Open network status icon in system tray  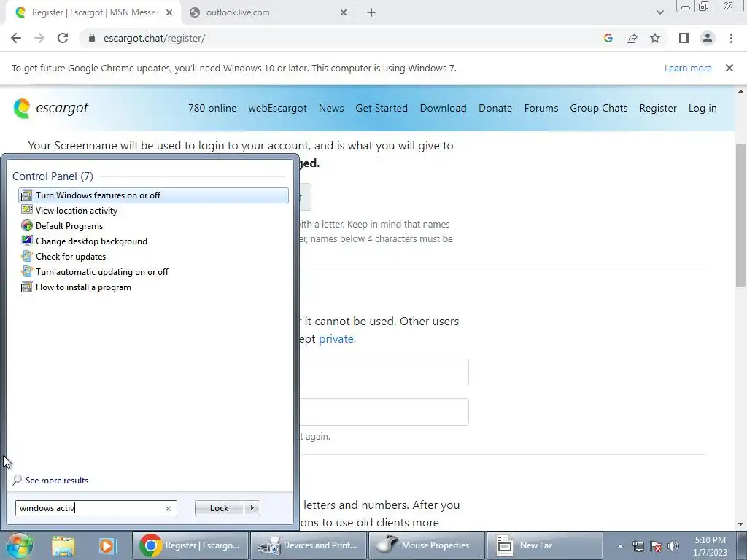pyautogui.click(x=638, y=546)
